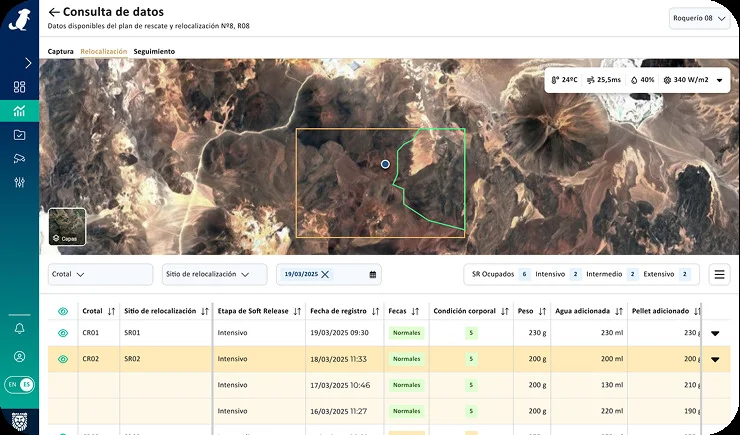
Task: Toggle visibility of all rows in header
Action: [63, 311]
